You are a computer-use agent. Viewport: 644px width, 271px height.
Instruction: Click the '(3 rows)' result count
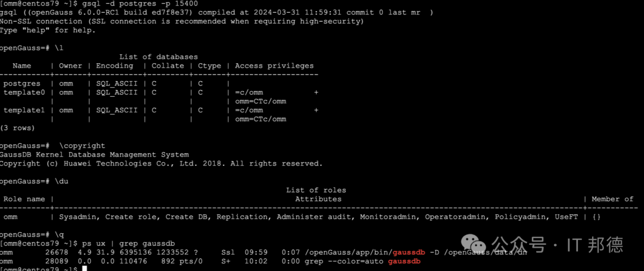pyautogui.click(x=17, y=128)
